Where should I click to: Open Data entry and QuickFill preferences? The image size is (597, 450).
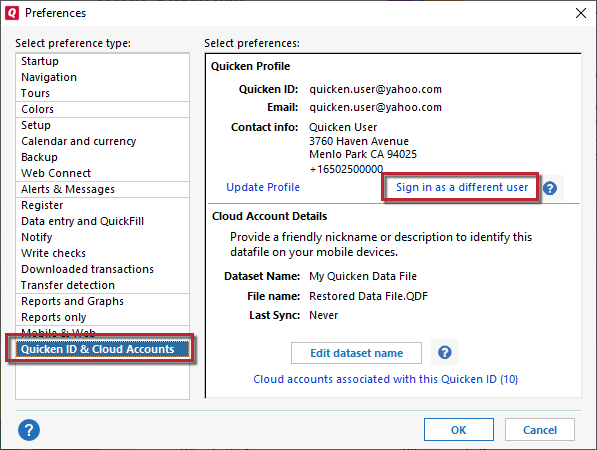(x=102, y=221)
